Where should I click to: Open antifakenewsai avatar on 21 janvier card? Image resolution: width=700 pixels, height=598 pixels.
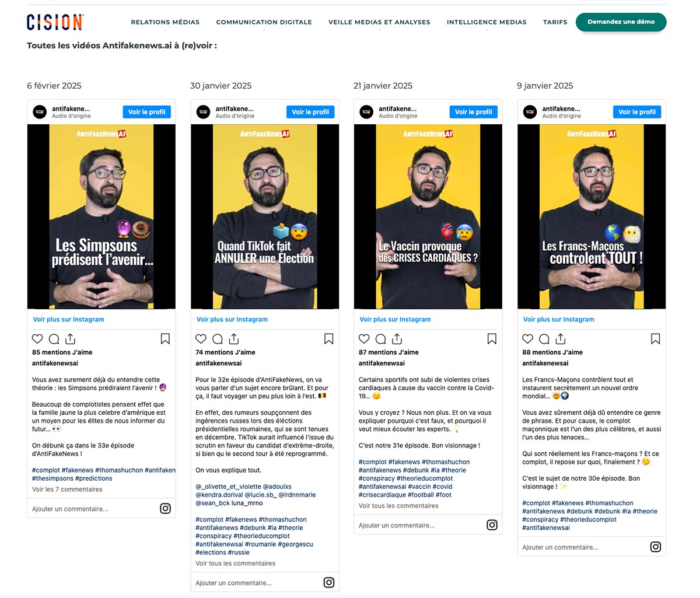(366, 111)
